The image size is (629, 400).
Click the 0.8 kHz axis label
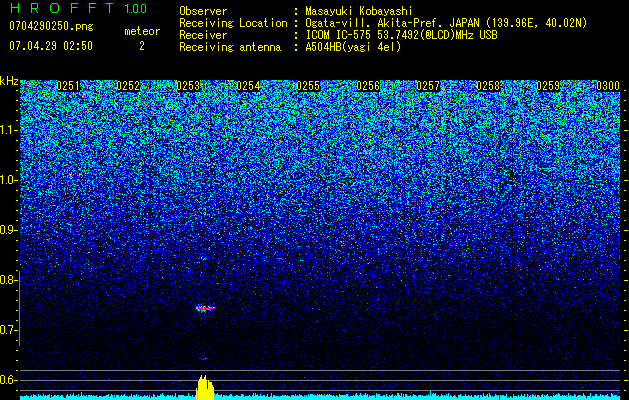click(8, 280)
